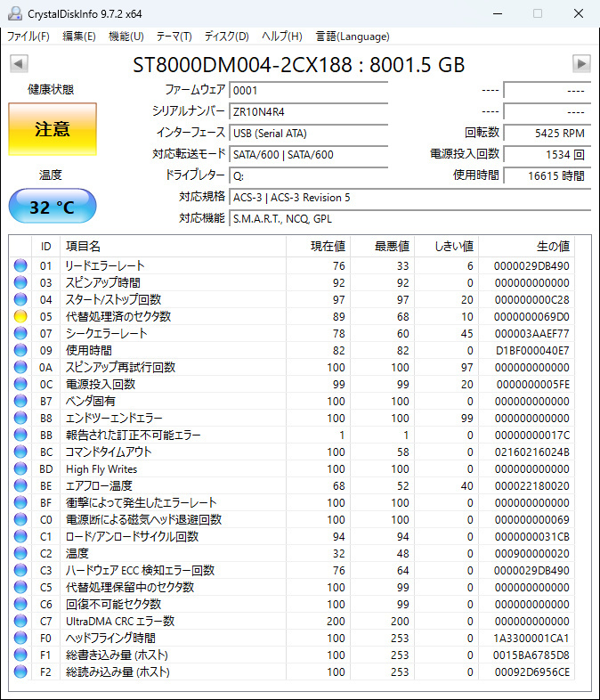Click status circle for B7 ベンダ固有
The width and height of the screenshot is (600, 700).
pyautogui.click(x=20, y=402)
